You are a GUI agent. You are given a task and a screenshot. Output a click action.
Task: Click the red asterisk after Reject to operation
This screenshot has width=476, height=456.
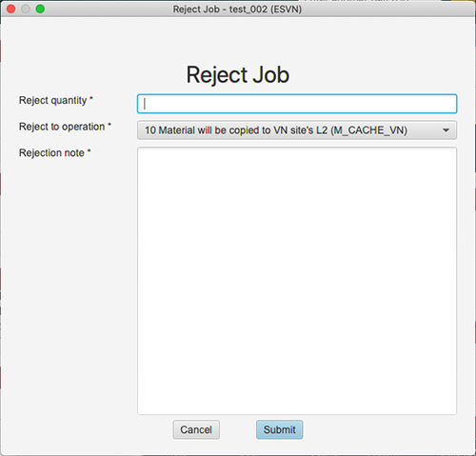tap(109, 125)
